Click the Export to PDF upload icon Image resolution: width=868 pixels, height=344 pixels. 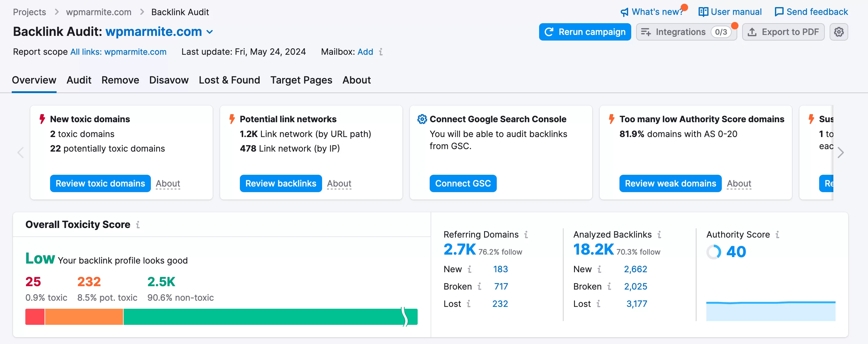tap(752, 32)
